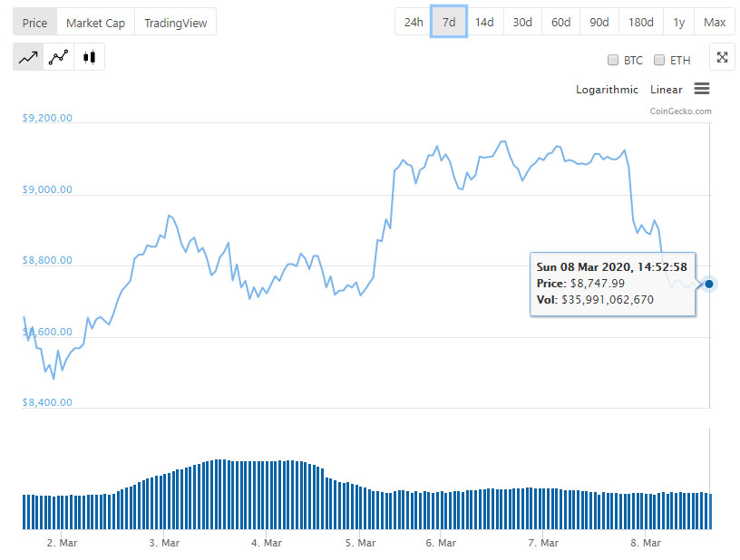Show the 1y price history

click(678, 22)
